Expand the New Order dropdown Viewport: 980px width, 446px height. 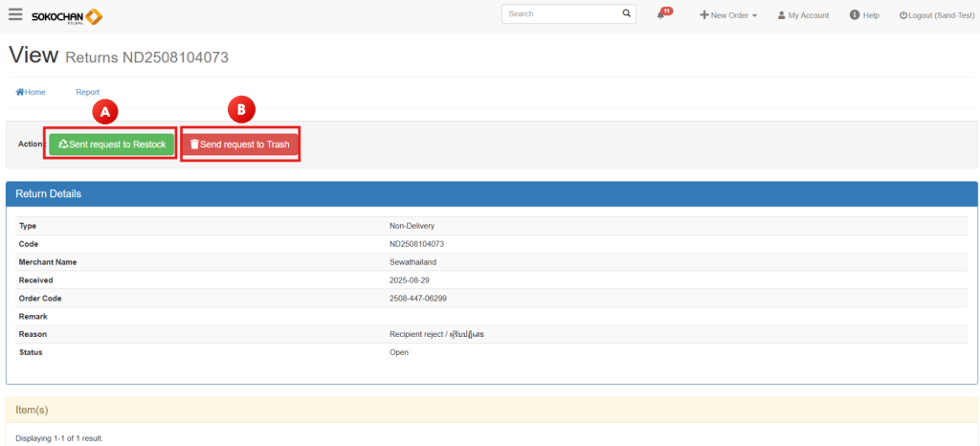pyautogui.click(x=728, y=15)
